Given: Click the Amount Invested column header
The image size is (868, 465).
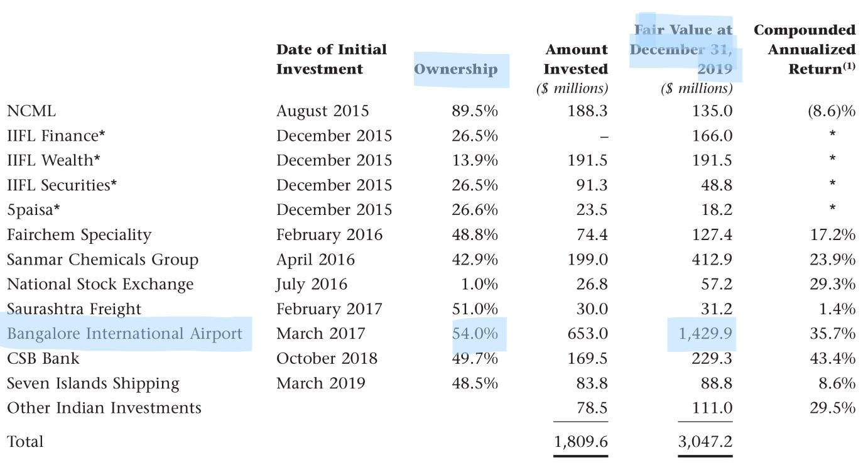Looking at the screenshot, I should pos(576,59).
